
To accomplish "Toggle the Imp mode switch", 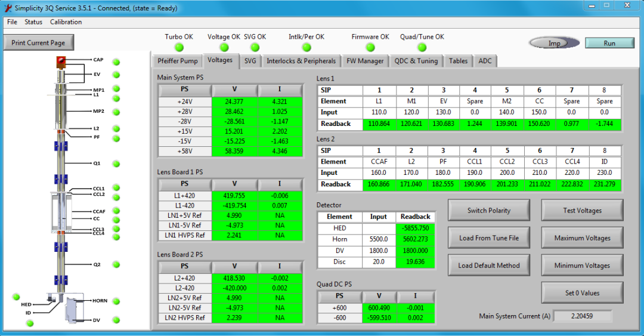I will pos(554,43).
